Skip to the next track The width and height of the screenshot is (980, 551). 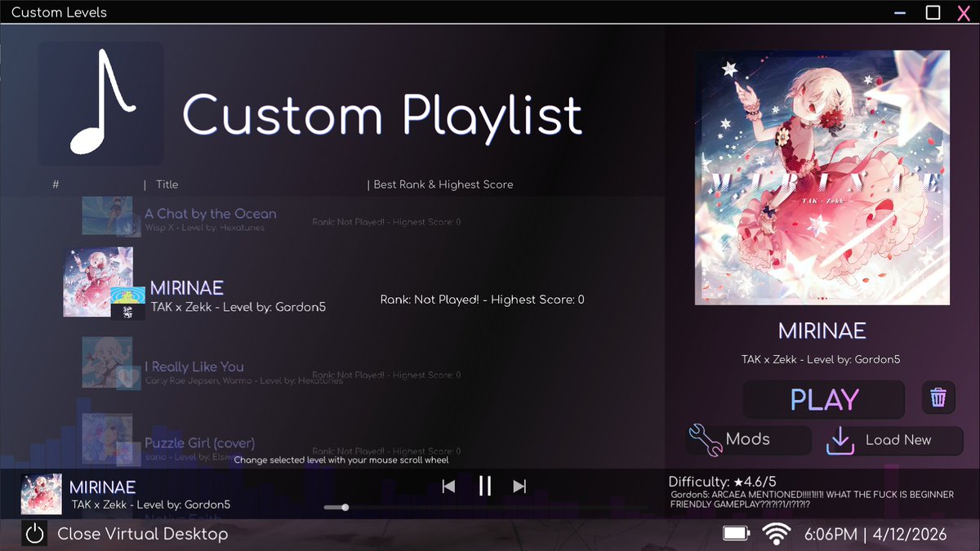tap(519, 487)
